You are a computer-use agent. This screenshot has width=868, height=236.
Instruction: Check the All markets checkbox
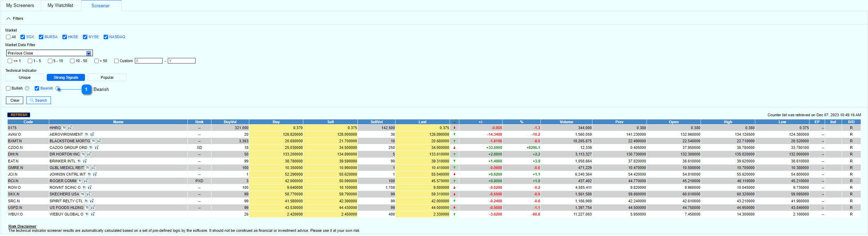pos(8,37)
